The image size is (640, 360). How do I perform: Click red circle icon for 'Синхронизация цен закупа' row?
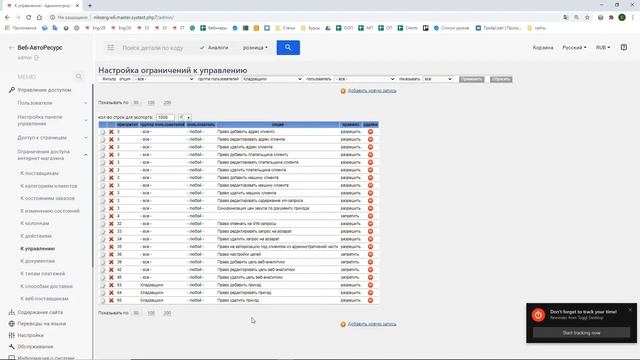(x=371, y=208)
